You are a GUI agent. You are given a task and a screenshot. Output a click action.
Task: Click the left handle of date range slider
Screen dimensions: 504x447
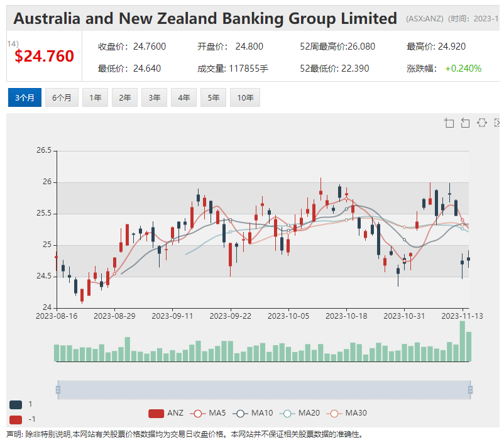pos(58,390)
